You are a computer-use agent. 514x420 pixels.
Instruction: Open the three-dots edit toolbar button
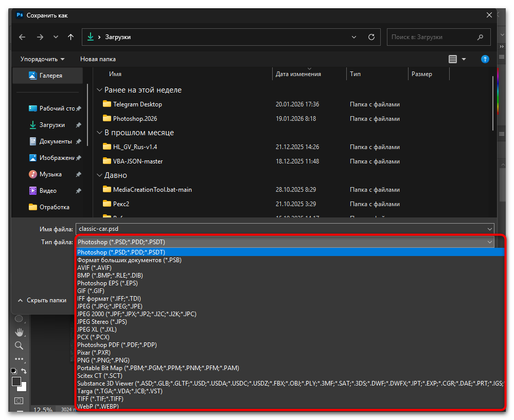click(x=19, y=359)
